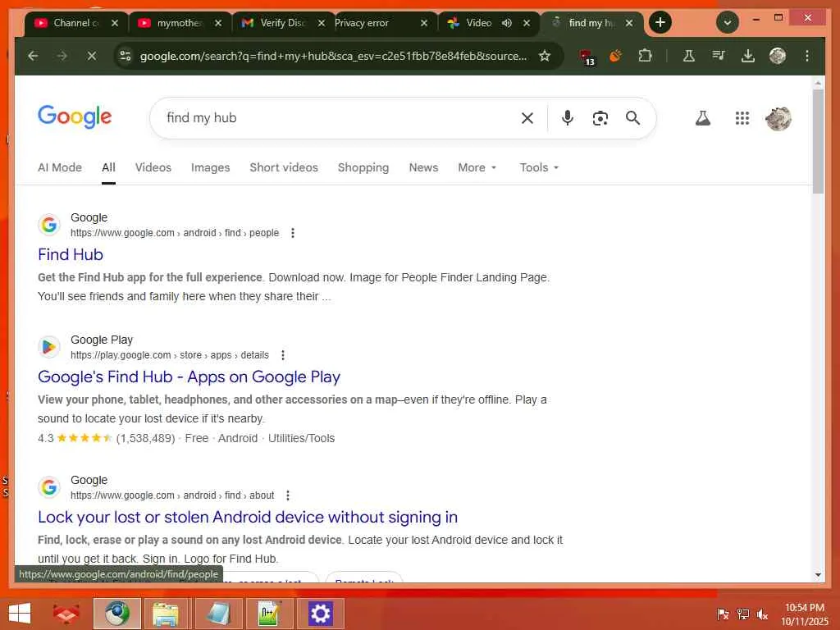
Task: Show Chrome downloads
Action: coord(748,56)
